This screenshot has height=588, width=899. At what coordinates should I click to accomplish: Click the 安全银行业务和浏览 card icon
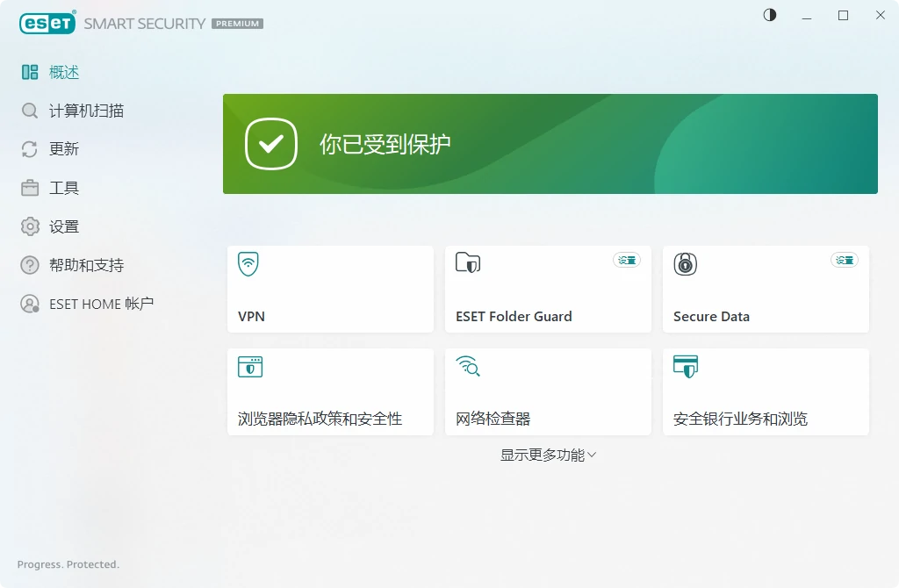point(686,367)
